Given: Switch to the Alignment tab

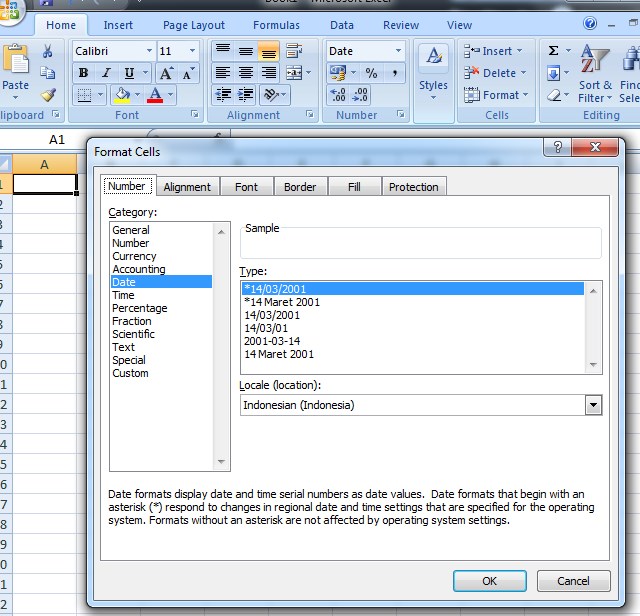Looking at the screenshot, I should (x=187, y=187).
